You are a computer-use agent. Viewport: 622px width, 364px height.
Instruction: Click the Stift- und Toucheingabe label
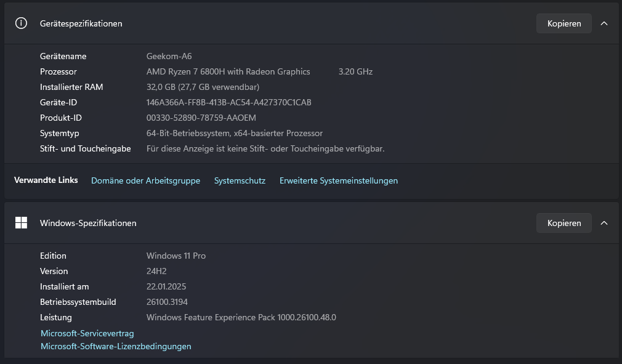[x=85, y=148]
